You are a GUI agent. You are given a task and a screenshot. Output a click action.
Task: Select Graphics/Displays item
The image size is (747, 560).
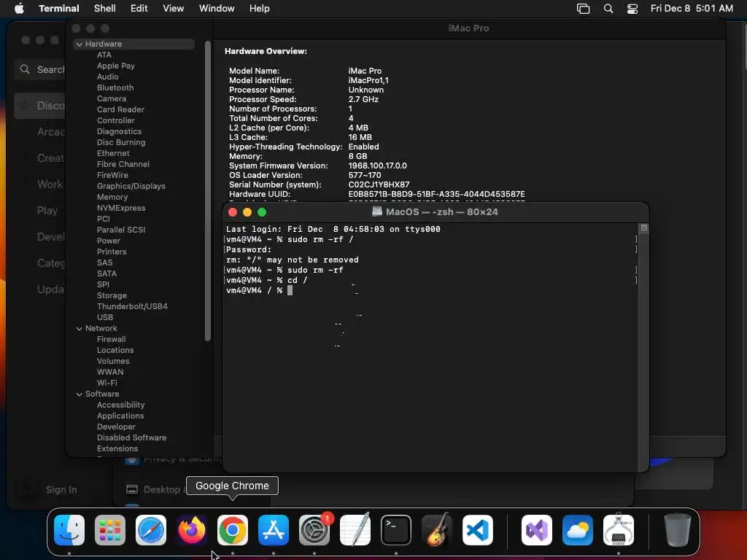(x=131, y=186)
